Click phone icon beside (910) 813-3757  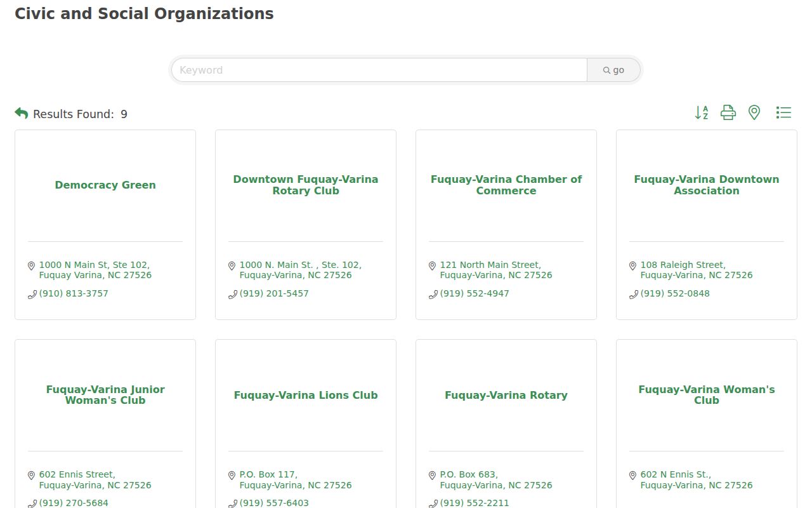[x=32, y=294]
